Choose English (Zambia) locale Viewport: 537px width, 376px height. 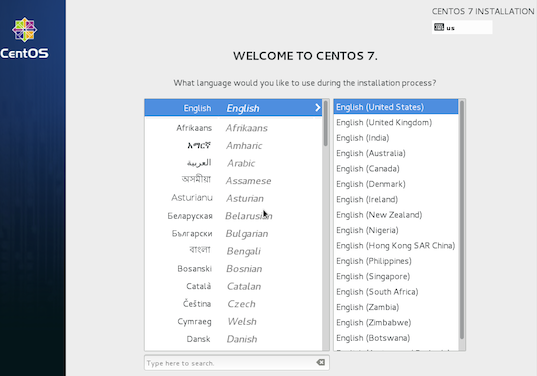(396, 307)
